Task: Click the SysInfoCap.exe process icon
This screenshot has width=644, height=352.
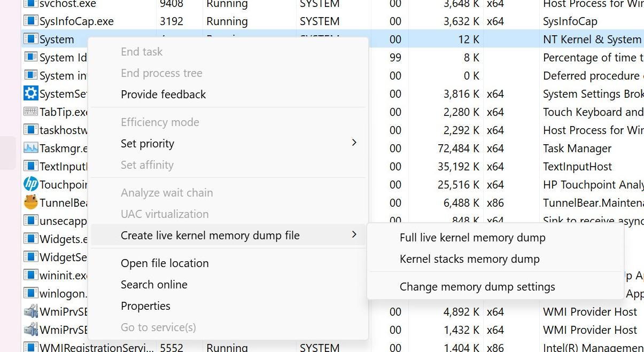Action: coord(31,21)
